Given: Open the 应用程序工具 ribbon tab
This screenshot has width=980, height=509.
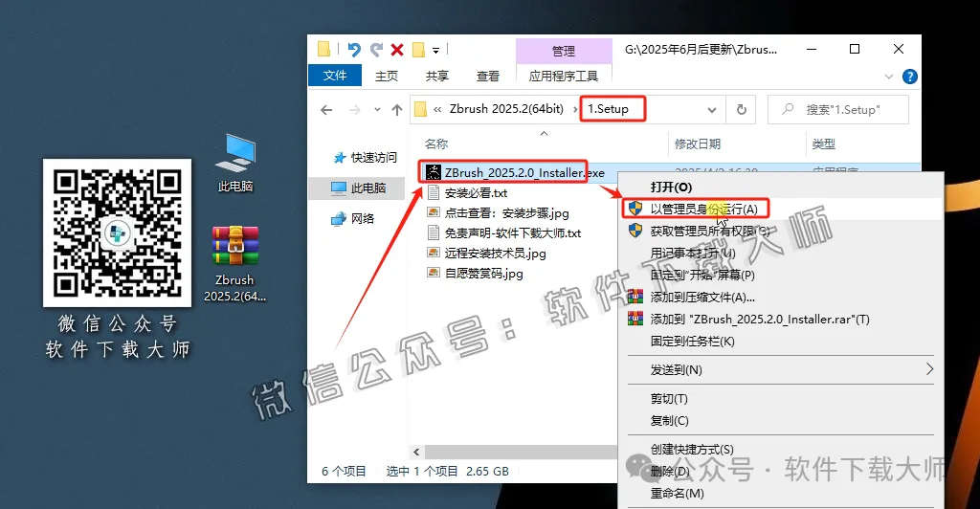Looking at the screenshot, I should (x=563, y=76).
